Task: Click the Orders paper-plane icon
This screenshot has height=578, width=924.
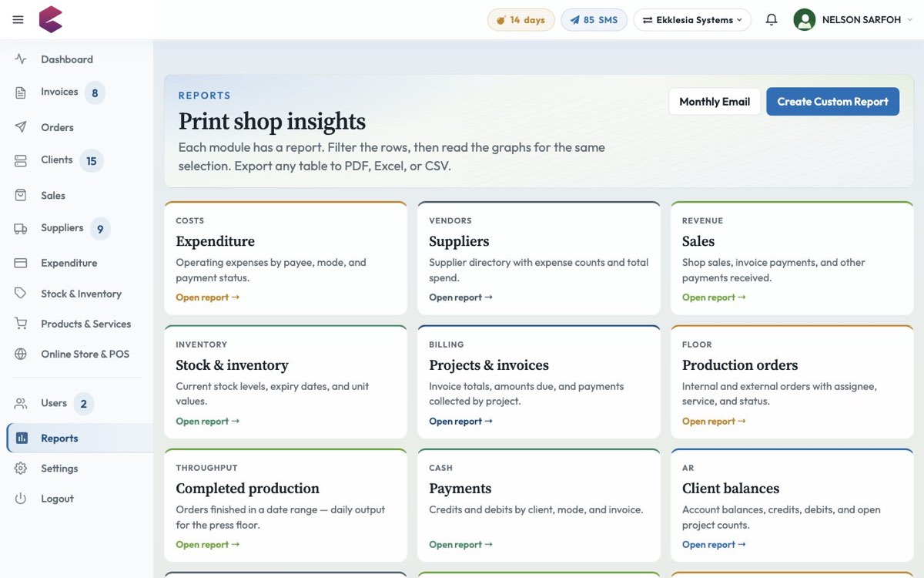Action: [21, 127]
